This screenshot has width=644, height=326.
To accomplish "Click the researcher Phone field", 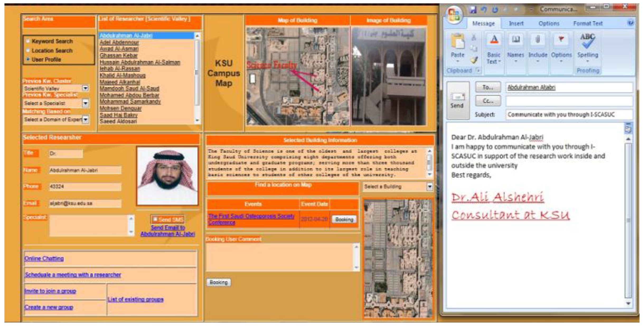I will coord(85,187).
